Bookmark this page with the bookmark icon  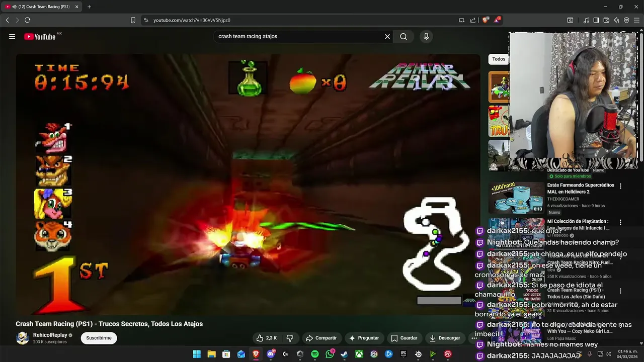point(133,20)
